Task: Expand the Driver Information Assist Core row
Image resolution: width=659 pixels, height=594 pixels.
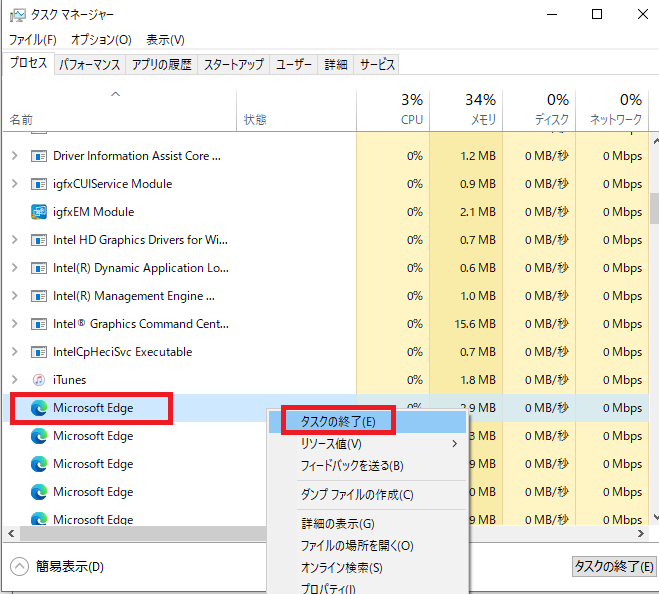Action: pyautogui.click(x=15, y=156)
